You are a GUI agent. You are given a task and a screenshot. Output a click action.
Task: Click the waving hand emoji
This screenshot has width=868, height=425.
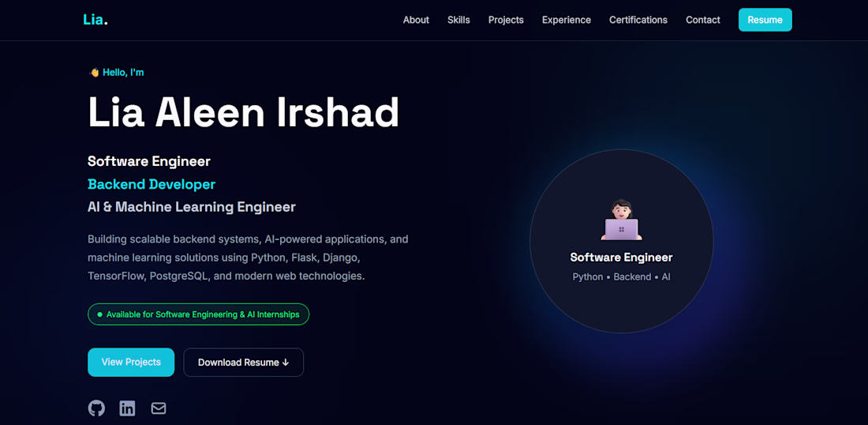tap(94, 72)
